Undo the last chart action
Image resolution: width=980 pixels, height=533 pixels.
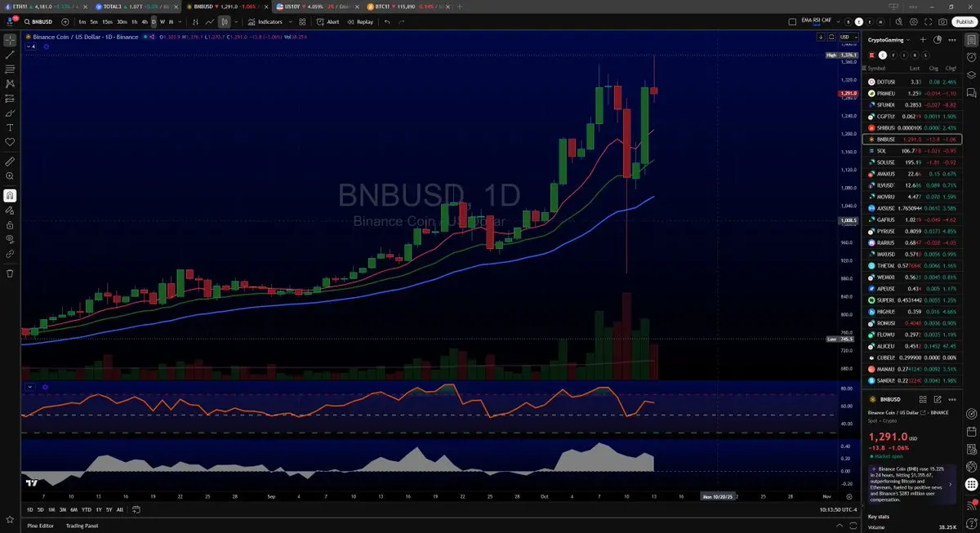pyautogui.click(x=387, y=22)
